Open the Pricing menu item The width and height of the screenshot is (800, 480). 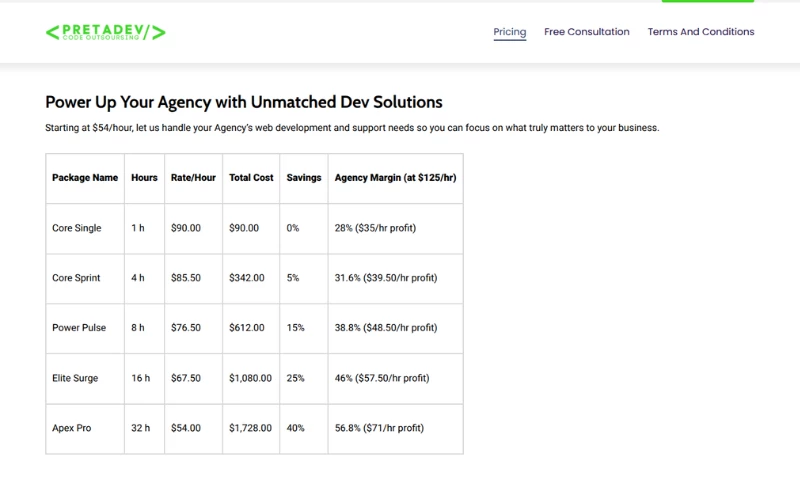click(x=509, y=32)
